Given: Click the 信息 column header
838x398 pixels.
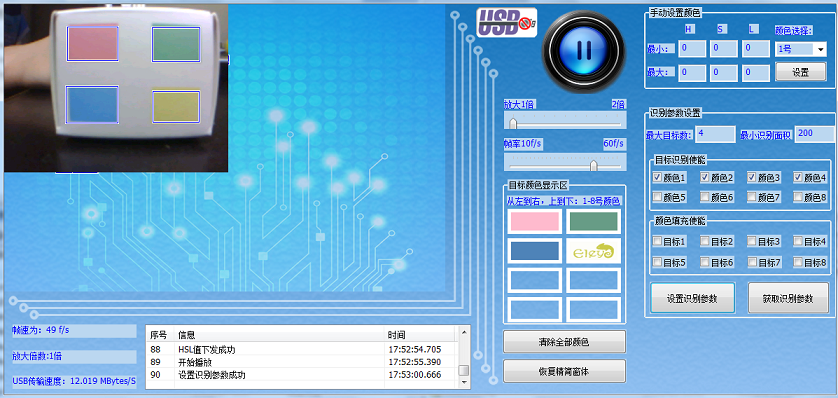Looking at the screenshot, I should (279, 335).
